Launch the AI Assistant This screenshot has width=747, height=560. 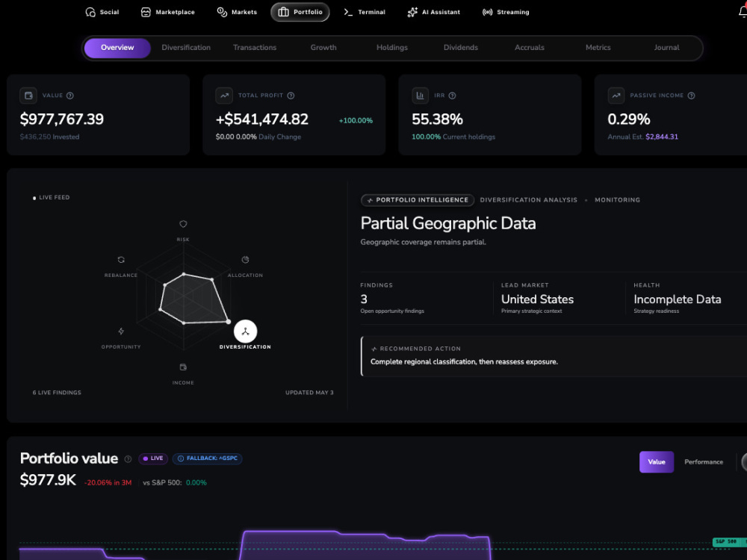(x=433, y=13)
